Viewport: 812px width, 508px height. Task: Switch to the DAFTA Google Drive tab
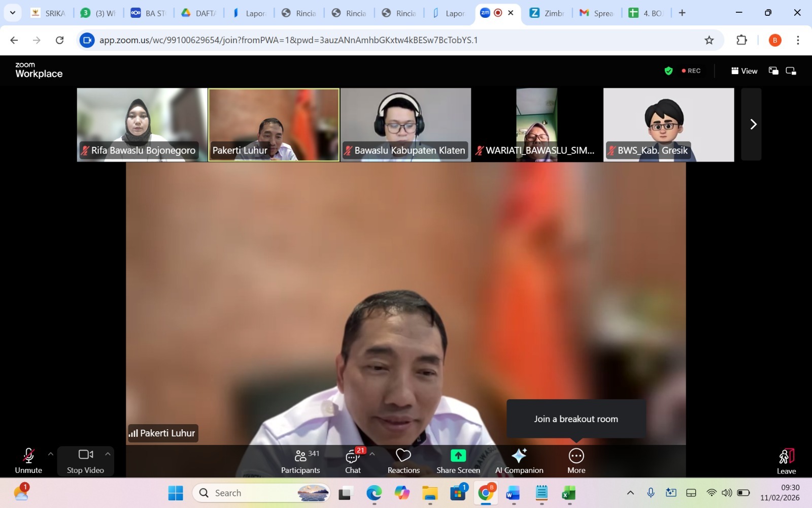(199, 13)
